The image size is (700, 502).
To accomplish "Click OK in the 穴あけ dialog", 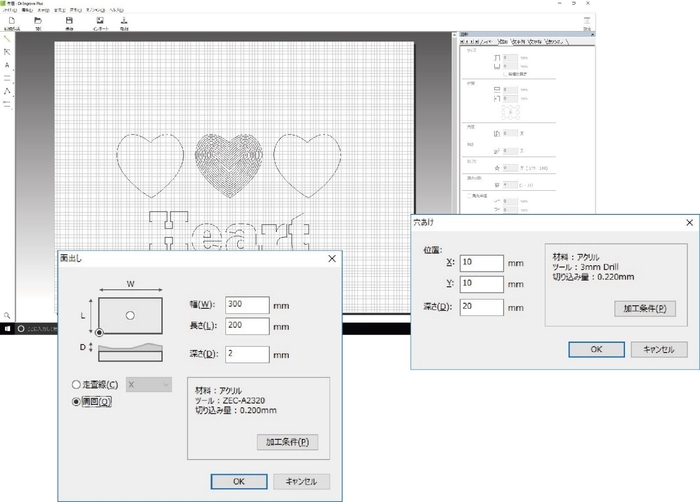I will pos(596,349).
